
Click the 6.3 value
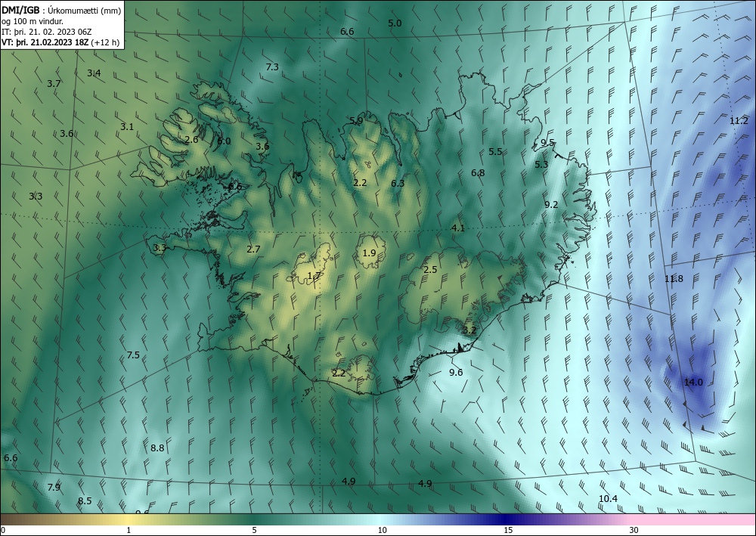click(x=398, y=183)
